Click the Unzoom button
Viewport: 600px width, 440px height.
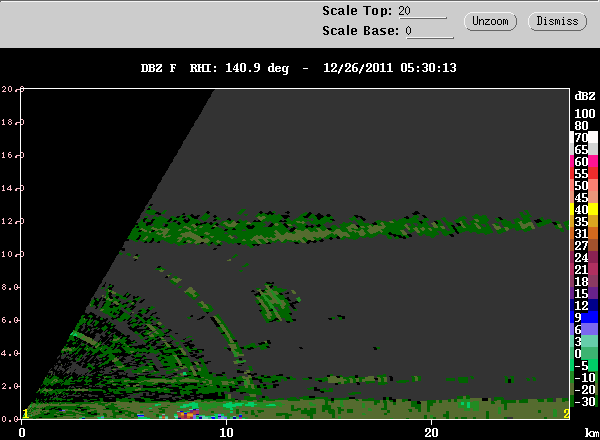click(490, 21)
